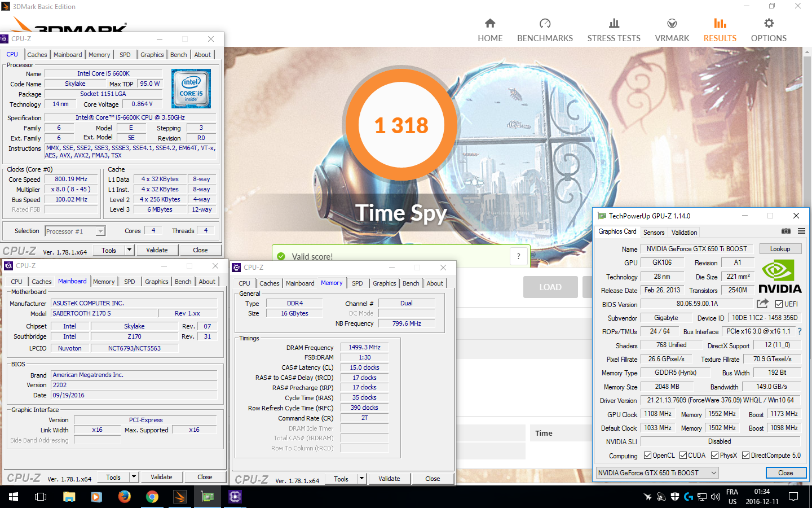Expand Tools dropdown arrow in CPU-Z Mainboard window
This screenshot has width=812, height=508.
click(134, 477)
